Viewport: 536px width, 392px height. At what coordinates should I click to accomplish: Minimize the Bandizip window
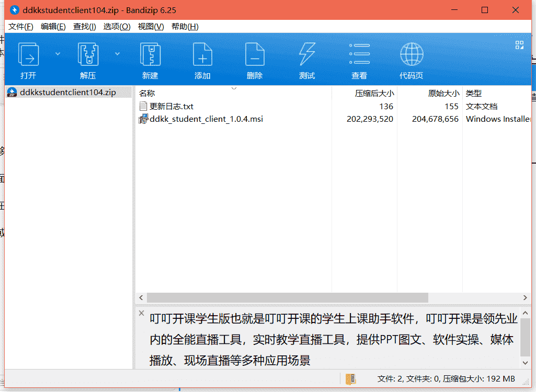pos(454,10)
